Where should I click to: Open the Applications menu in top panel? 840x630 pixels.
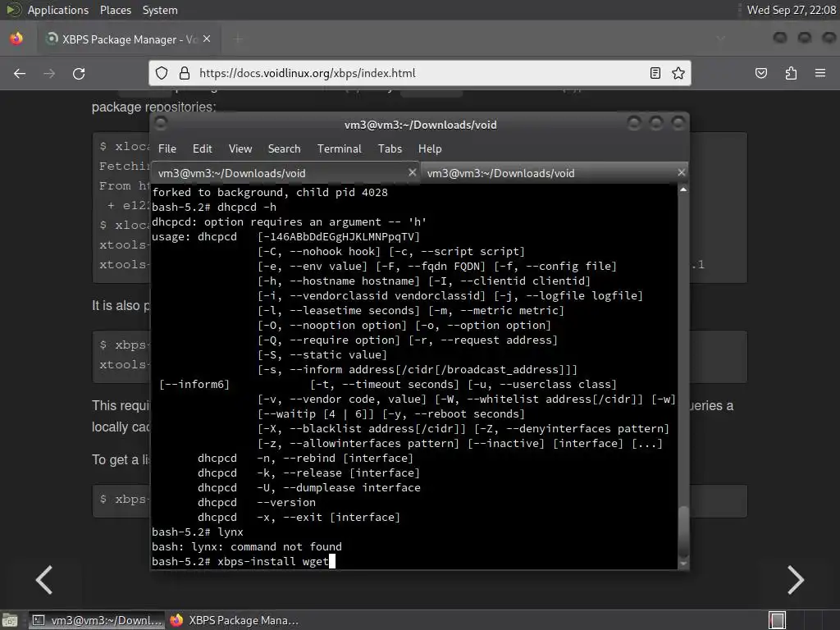pyautogui.click(x=58, y=10)
